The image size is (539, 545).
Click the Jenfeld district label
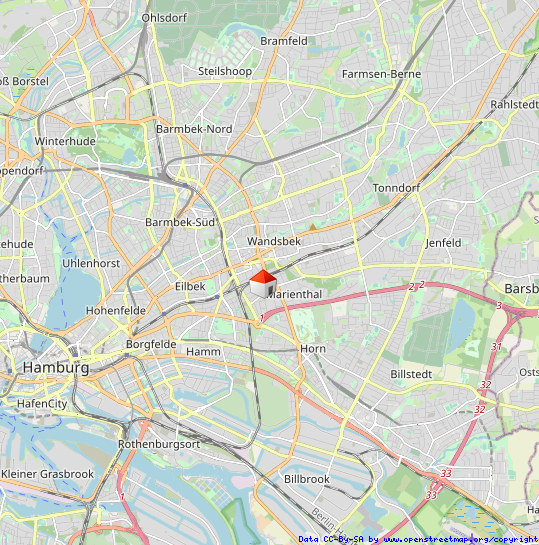coord(443,243)
